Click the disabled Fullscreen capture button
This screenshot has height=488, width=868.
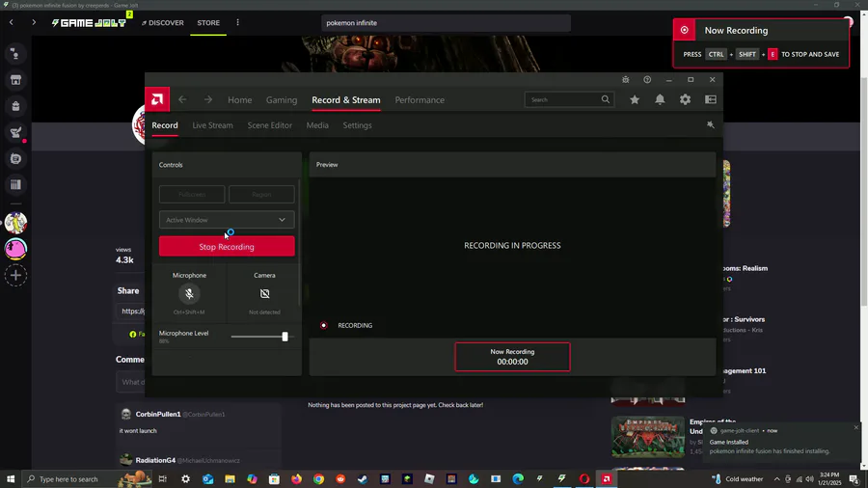(192, 194)
